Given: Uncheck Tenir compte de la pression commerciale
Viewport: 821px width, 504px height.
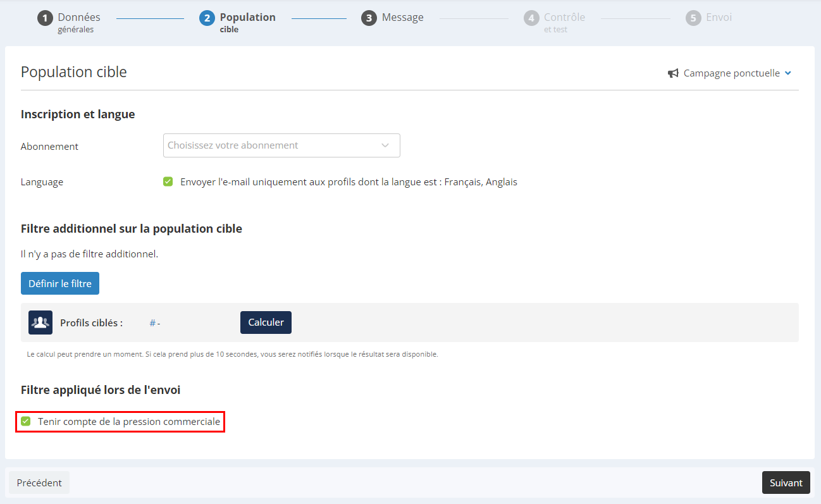Looking at the screenshot, I should [25, 421].
